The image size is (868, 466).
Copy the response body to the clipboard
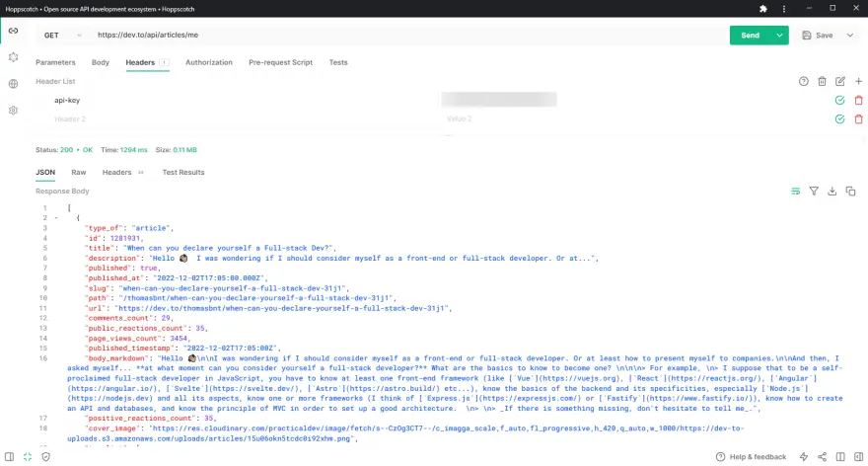click(x=851, y=191)
